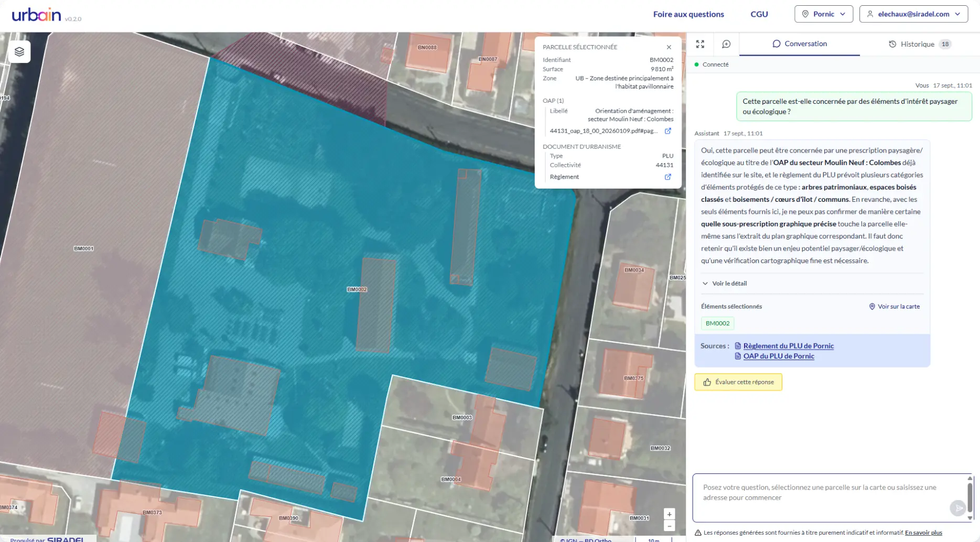This screenshot has width=980, height=542.
Task: Send the message with the arrow icon
Action: click(x=957, y=508)
